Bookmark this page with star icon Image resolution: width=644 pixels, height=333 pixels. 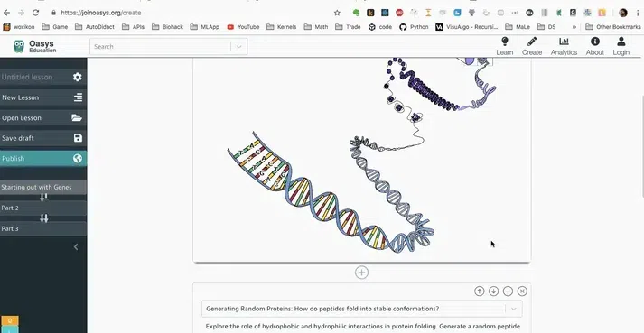[337, 13]
